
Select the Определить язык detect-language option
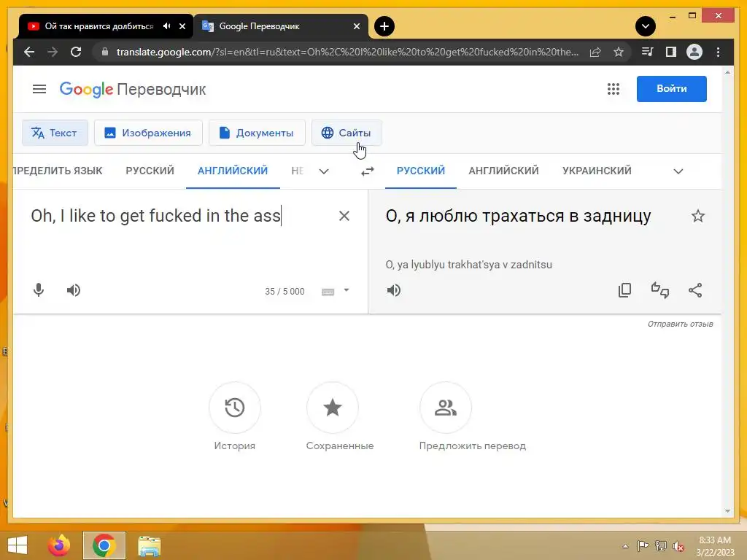pos(58,171)
